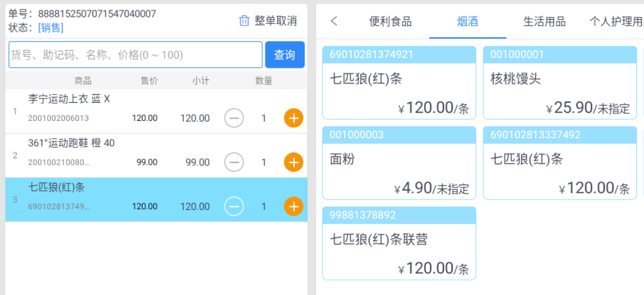Viewport: 644px width, 295px height.
Task: Switch to the 便利食品 category tab
Action: tap(390, 21)
